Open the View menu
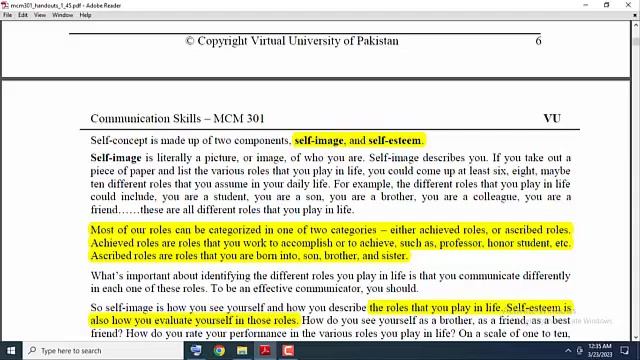The width and height of the screenshot is (640, 360). (x=40, y=15)
